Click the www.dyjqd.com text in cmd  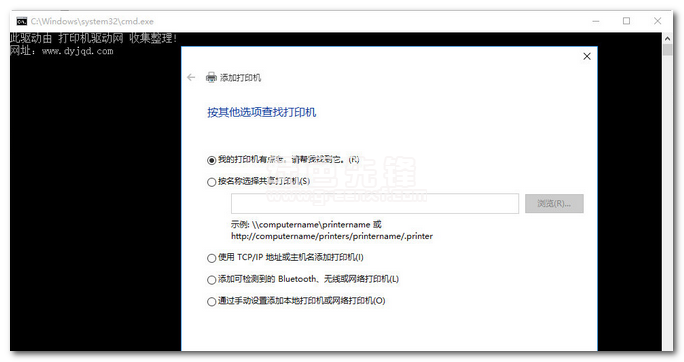[78, 51]
